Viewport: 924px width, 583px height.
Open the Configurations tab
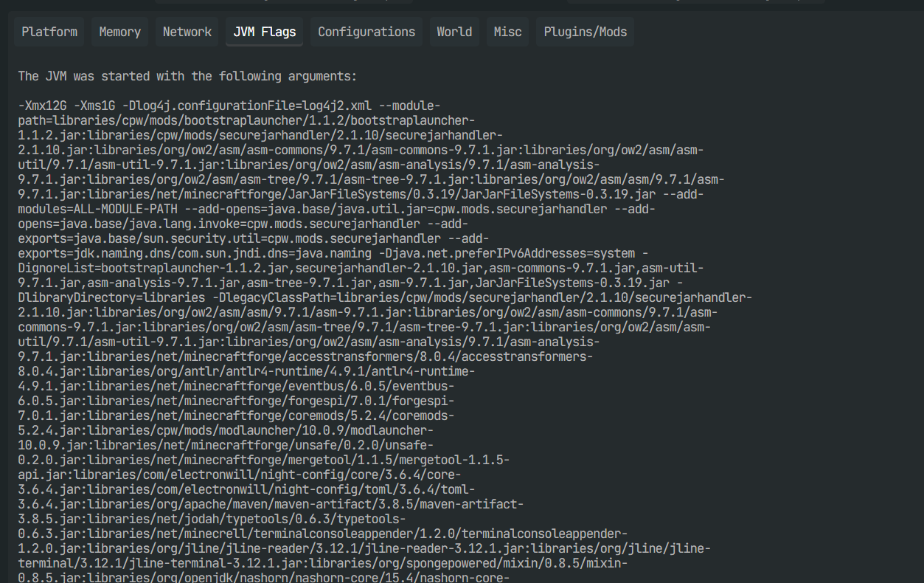pos(367,32)
